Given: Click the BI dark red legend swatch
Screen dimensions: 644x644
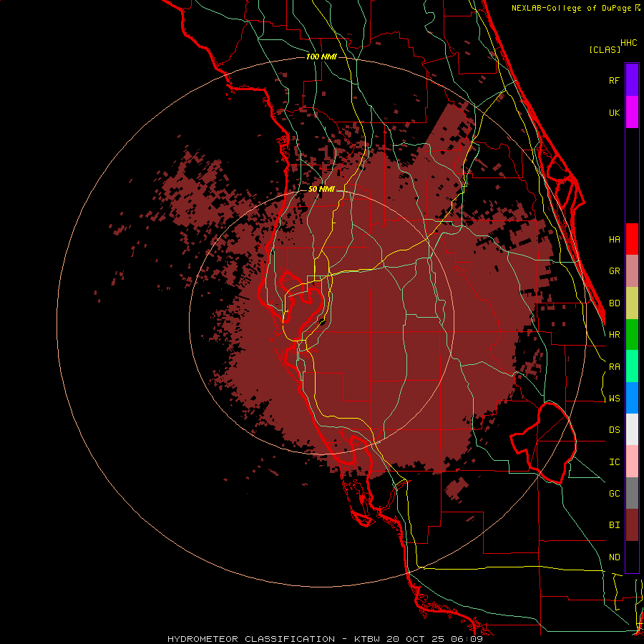Looking at the screenshot, I should coord(632,525).
